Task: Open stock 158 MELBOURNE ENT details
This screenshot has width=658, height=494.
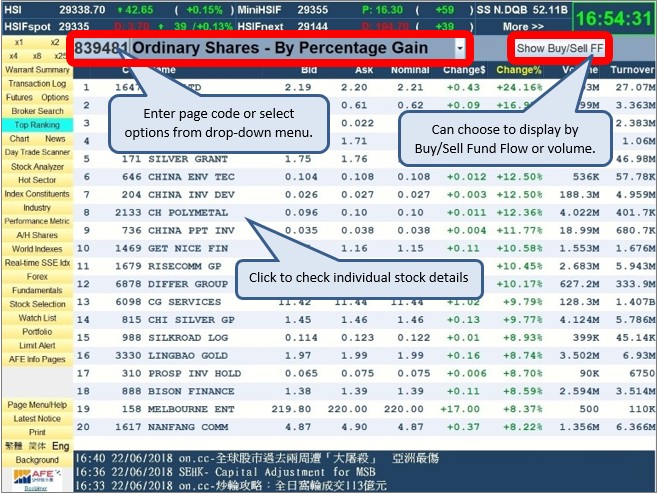Action: click(x=364, y=409)
